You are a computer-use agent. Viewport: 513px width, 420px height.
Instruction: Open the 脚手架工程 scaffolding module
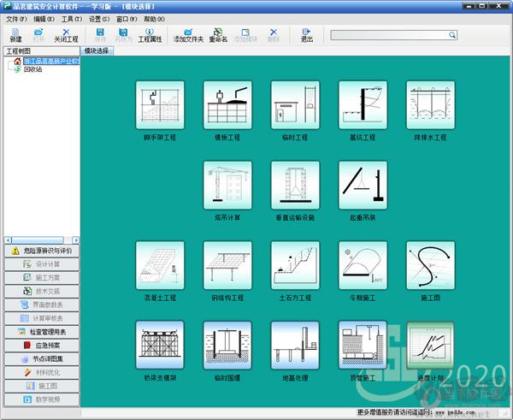[160, 105]
